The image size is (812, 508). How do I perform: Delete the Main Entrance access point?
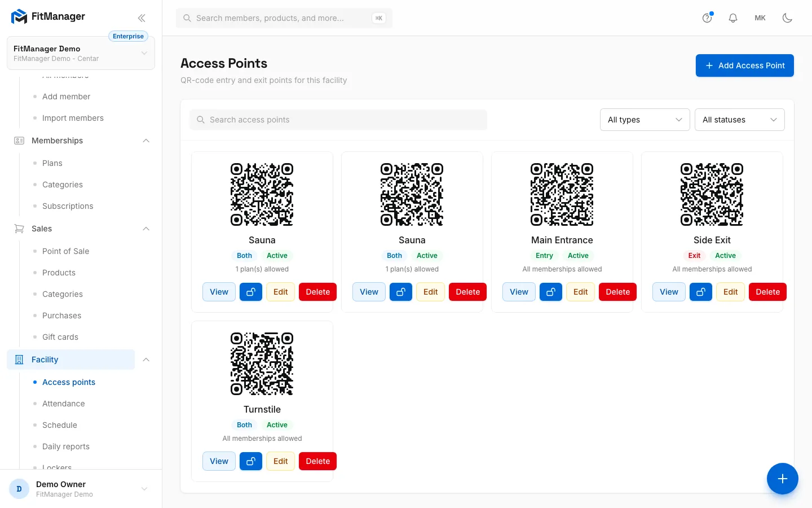tap(617, 292)
